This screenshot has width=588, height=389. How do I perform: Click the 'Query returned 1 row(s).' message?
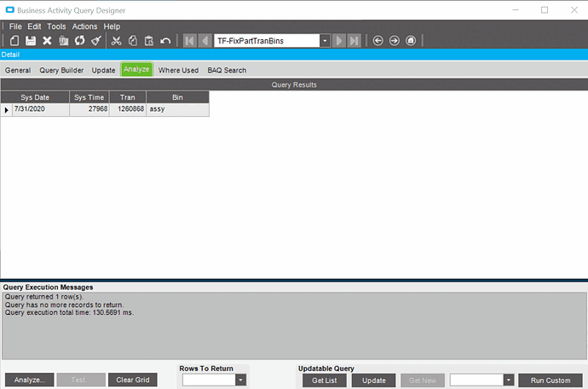(44, 297)
